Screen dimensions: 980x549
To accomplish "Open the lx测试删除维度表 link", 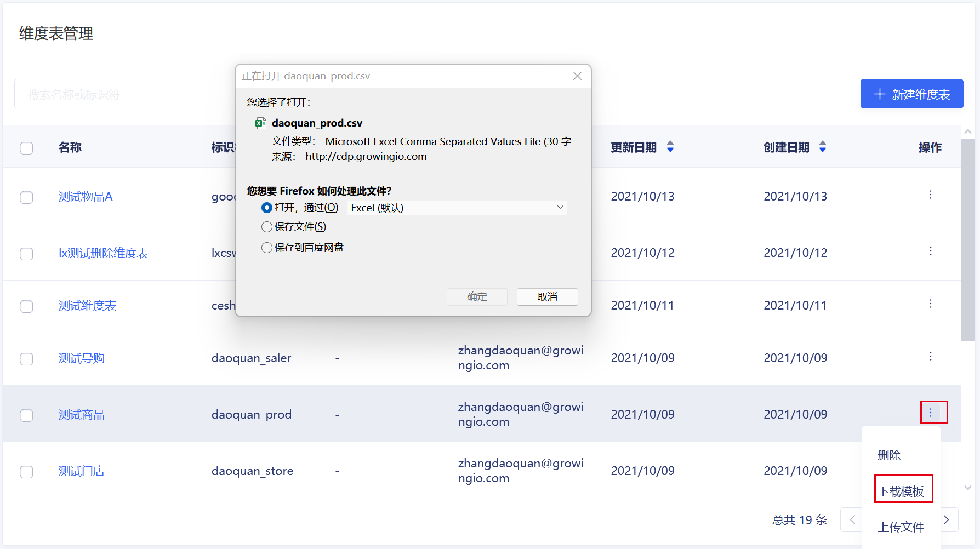I will pyautogui.click(x=104, y=253).
